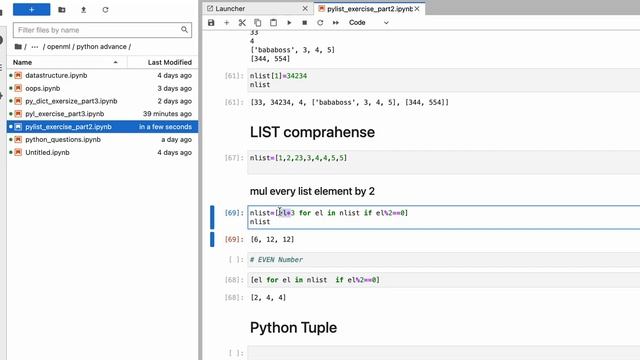Image resolution: width=640 pixels, height=360 pixels.
Task: Select python_questions.ipynb file
Action: coord(102,140)
